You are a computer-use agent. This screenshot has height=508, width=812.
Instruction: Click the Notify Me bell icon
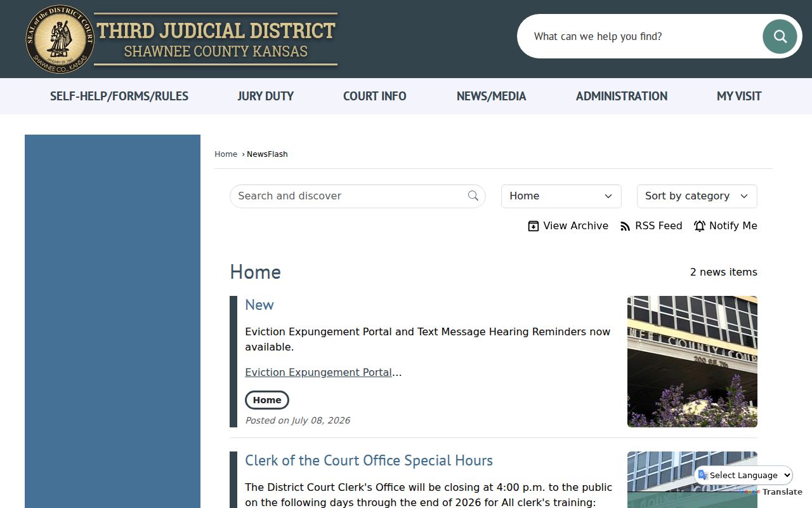click(700, 226)
